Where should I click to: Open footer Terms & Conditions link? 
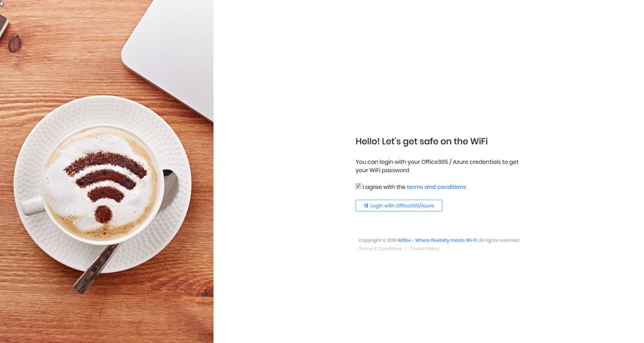(x=380, y=248)
